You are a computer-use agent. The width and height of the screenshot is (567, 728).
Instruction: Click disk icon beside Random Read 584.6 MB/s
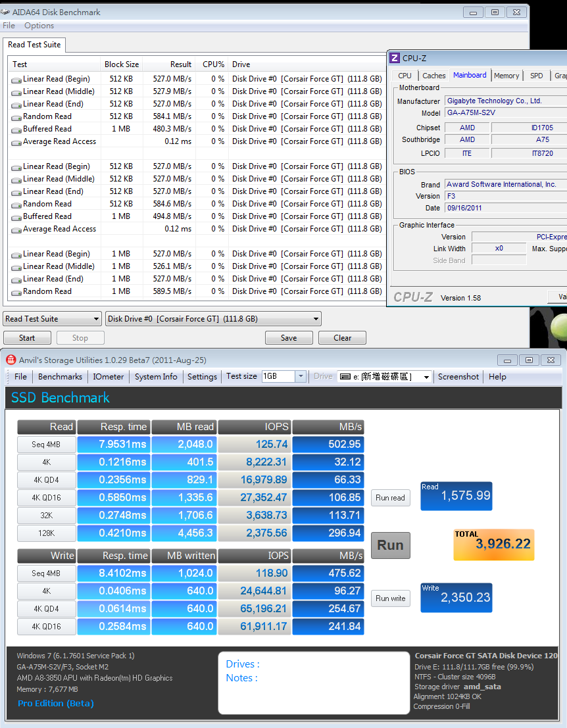point(16,205)
